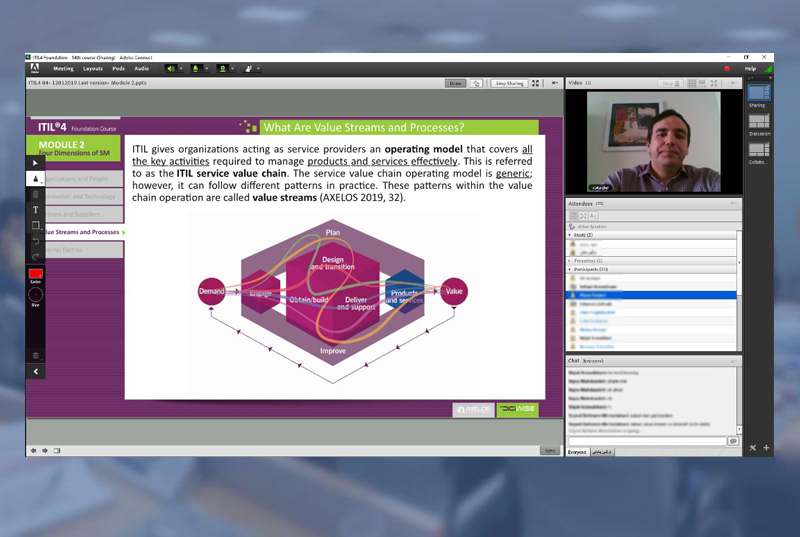The height and width of the screenshot is (537, 800).
Task: Select the Discussion layout thumbnail
Action: [x=759, y=121]
